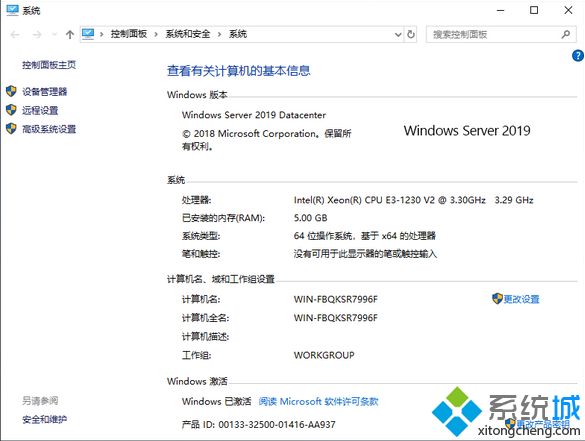
Task: Open 控制面板主页 link
Action: pos(49,65)
